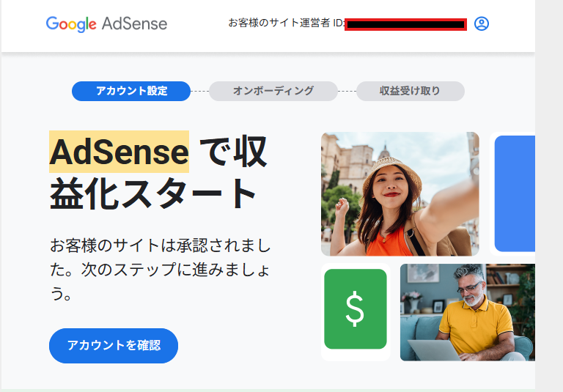Viewport: 563px width, 392px height.
Task: Click the Google AdSense logo
Action: tap(106, 24)
